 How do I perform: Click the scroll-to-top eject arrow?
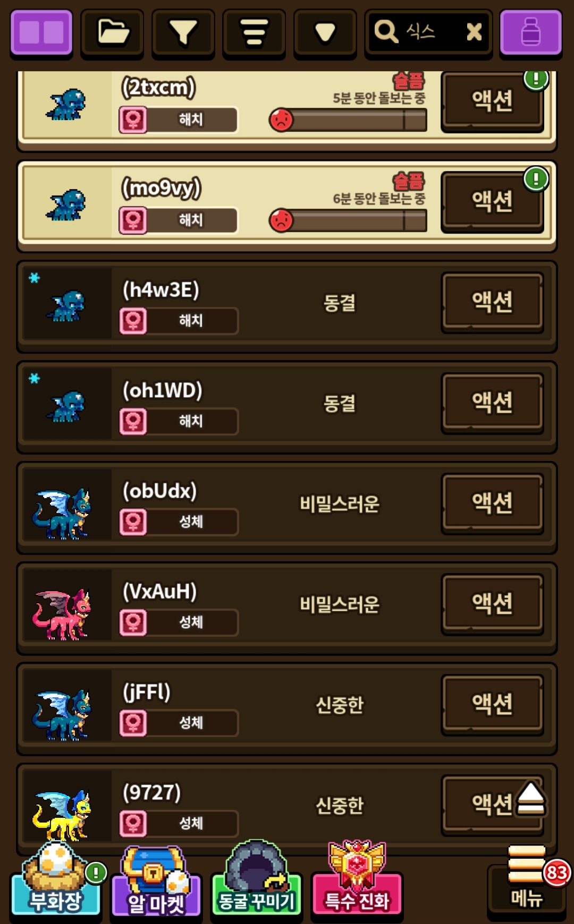[x=530, y=799]
